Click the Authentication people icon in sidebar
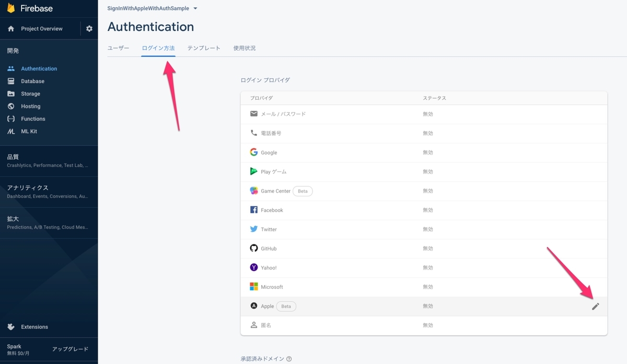 coord(11,68)
